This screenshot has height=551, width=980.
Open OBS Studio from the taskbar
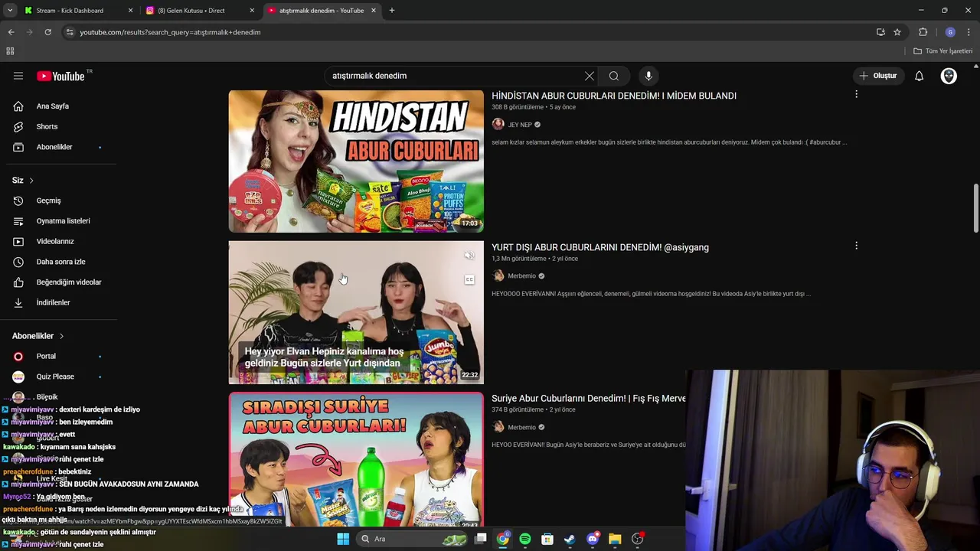(x=638, y=539)
